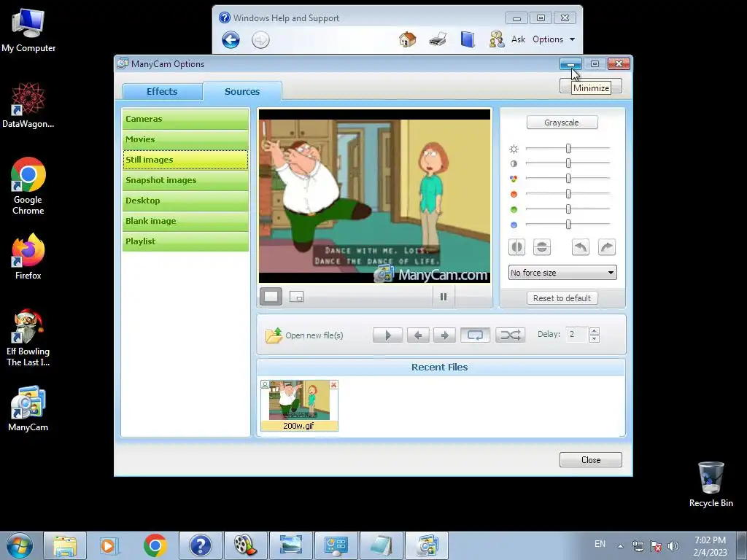Open DataWagon desktop shortcut
The image size is (747, 560).
[x=28, y=105]
